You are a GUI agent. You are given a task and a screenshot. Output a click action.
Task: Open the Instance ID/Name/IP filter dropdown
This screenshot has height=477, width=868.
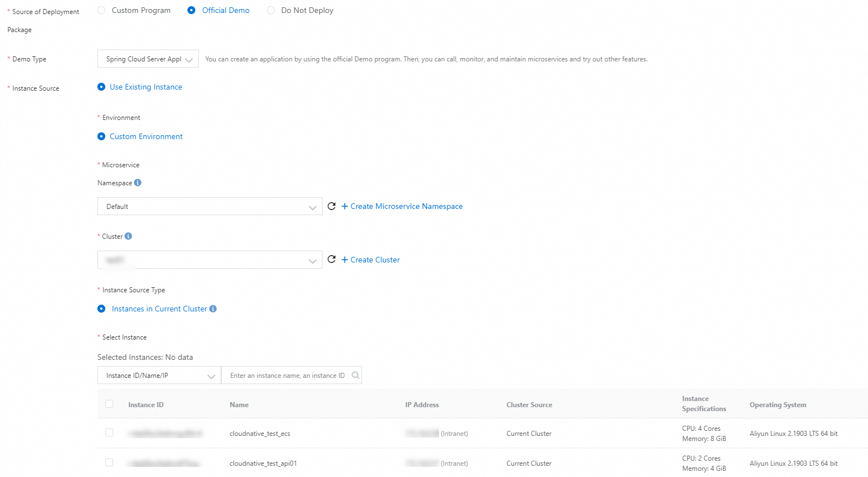tap(159, 375)
